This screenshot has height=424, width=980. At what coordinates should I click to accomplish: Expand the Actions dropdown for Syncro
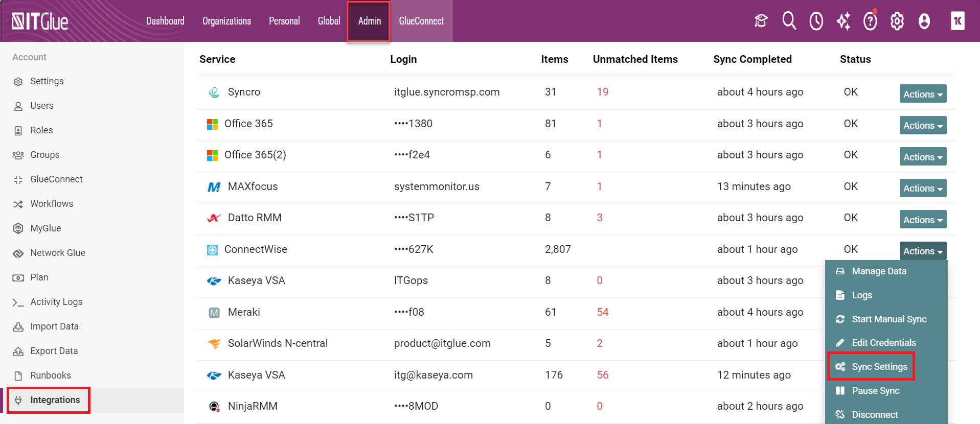click(x=923, y=94)
